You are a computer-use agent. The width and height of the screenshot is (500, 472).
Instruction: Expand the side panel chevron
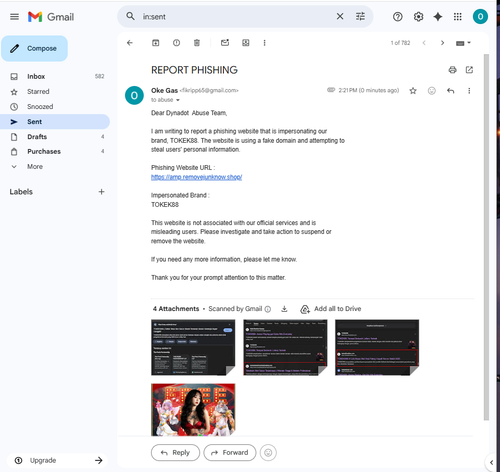(491, 462)
